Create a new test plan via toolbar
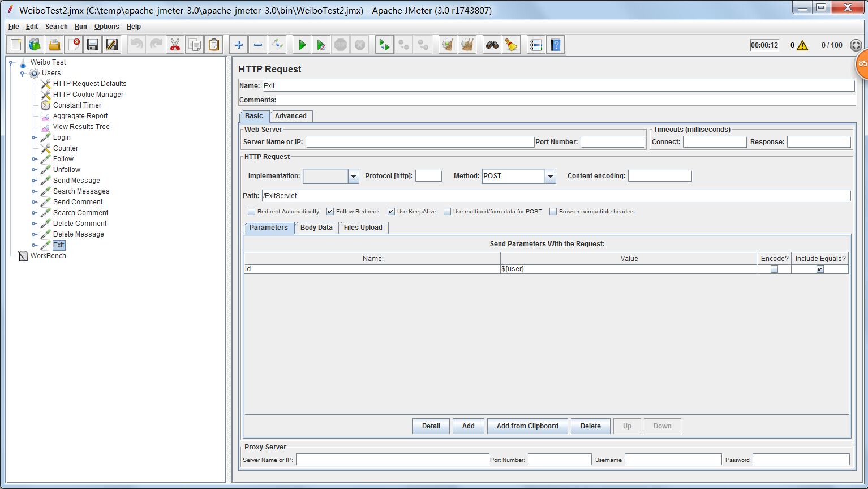868x489 pixels. [16, 45]
